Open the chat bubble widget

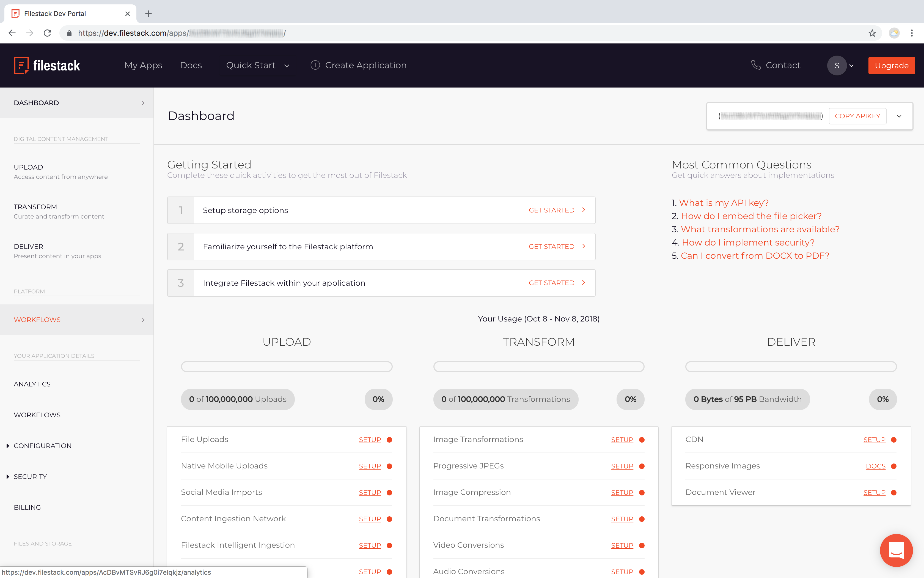[896, 550]
